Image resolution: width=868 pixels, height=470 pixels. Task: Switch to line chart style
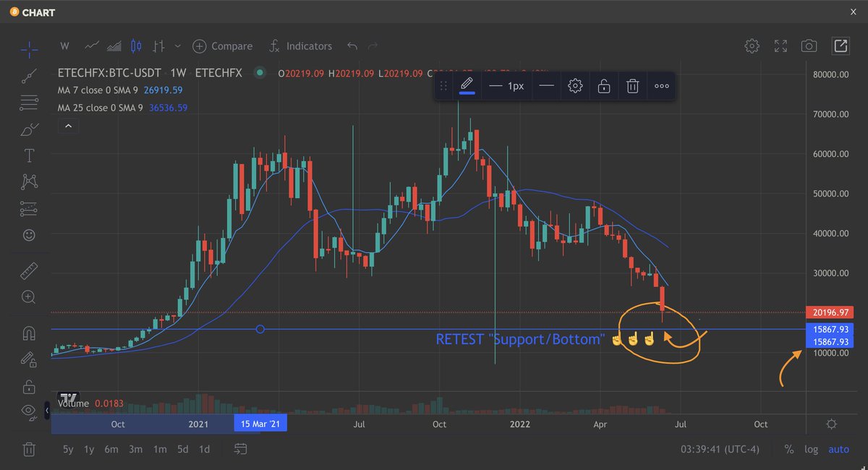(92, 46)
